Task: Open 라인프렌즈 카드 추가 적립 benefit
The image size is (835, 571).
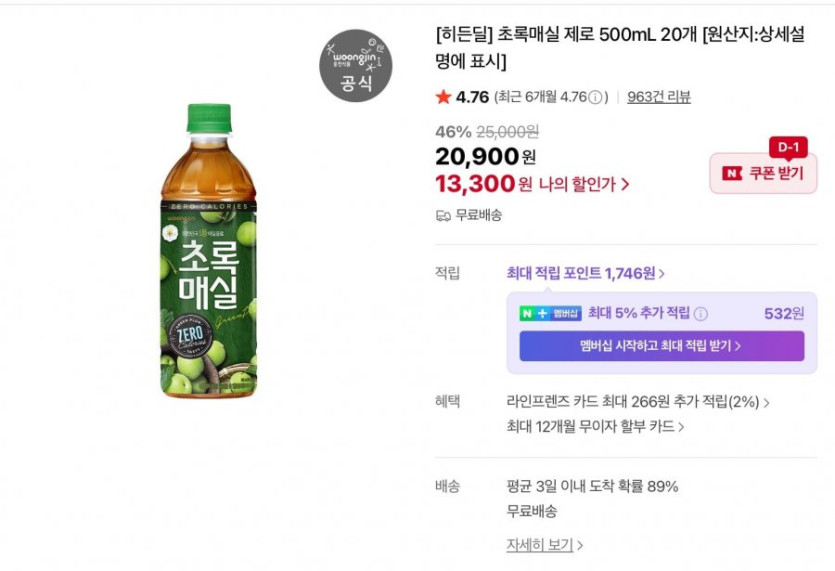Action: tap(638, 402)
